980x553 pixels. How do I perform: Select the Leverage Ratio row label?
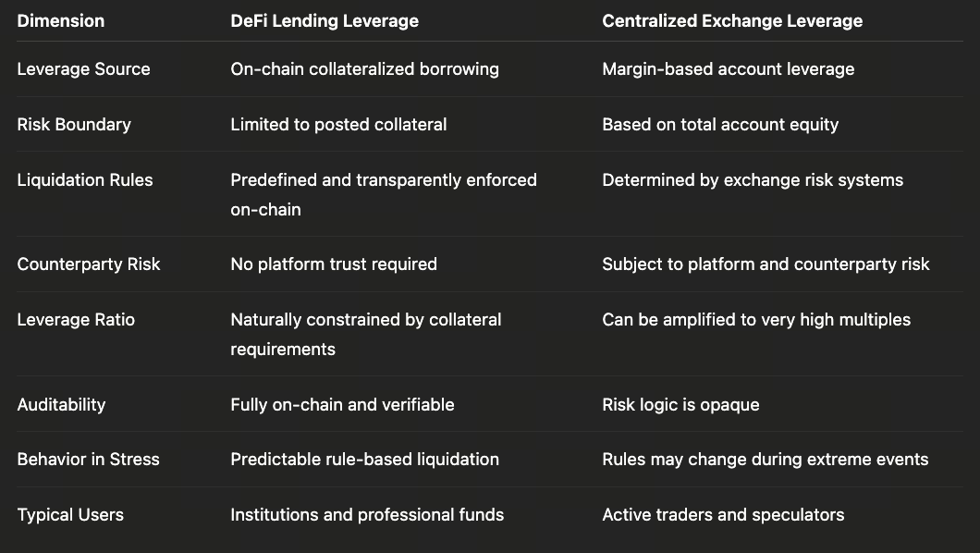click(x=76, y=319)
